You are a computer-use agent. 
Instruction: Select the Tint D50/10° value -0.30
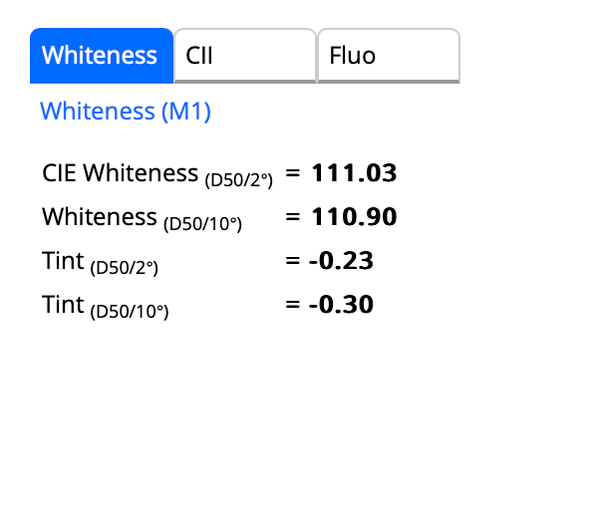coord(341,305)
